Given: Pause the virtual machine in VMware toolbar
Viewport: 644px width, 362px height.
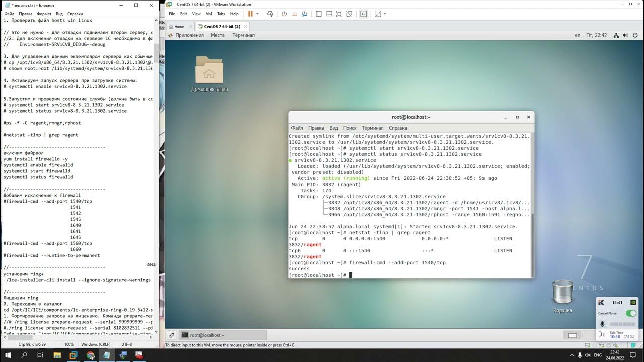Looking at the screenshot, I should (x=250, y=14).
